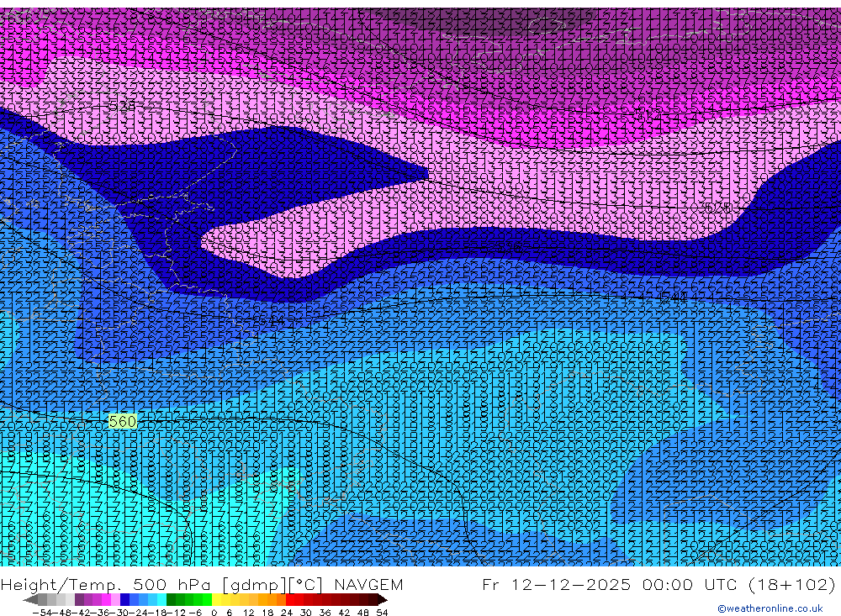Click the '42' legend value right of 36
Viewport: 841px width, 616px height.
point(344,613)
